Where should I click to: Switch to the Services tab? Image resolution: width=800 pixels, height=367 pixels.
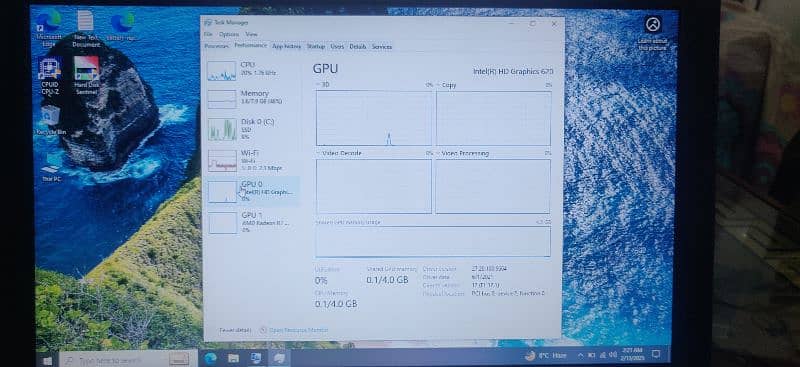pyautogui.click(x=382, y=46)
